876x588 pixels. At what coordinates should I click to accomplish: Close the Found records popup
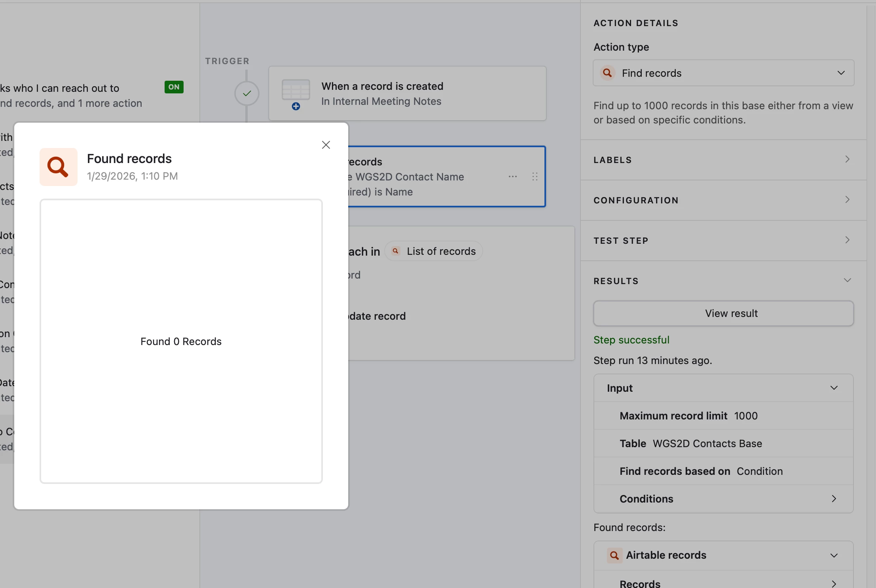click(326, 145)
